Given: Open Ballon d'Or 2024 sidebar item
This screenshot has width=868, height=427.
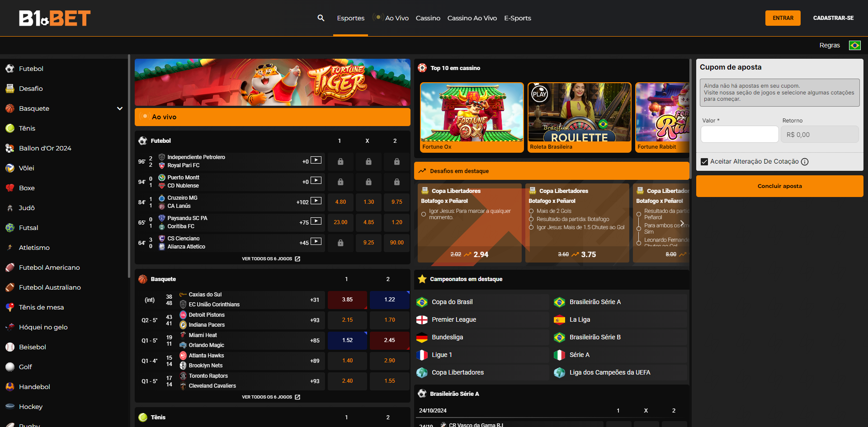Looking at the screenshot, I should click(45, 148).
